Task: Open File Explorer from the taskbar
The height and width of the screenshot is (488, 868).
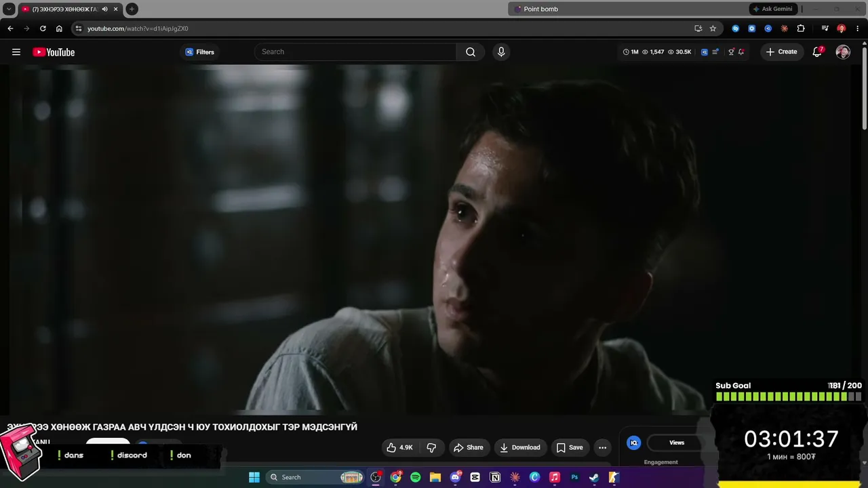Action: point(435,477)
